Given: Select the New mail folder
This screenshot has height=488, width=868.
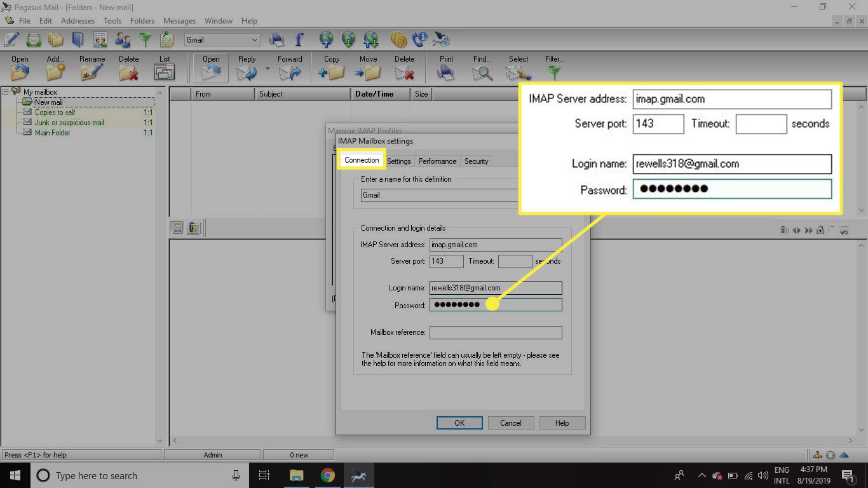Looking at the screenshot, I should coord(48,102).
